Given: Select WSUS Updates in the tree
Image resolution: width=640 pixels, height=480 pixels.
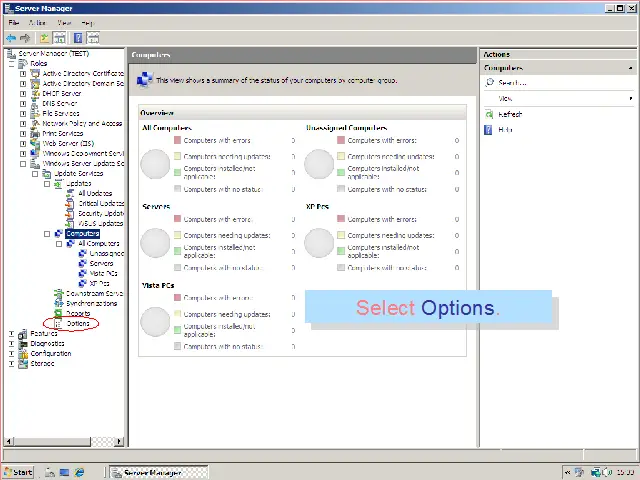Looking at the screenshot, I should (100, 223).
